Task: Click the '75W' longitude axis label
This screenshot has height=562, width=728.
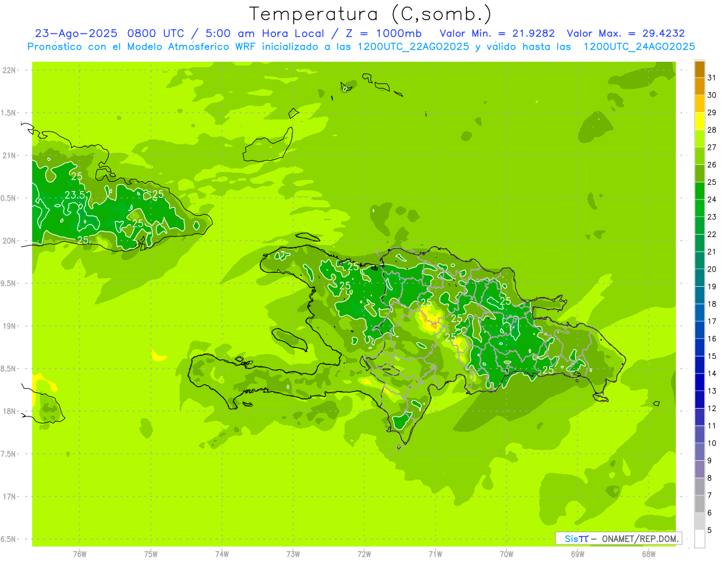Action: (x=151, y=554)
